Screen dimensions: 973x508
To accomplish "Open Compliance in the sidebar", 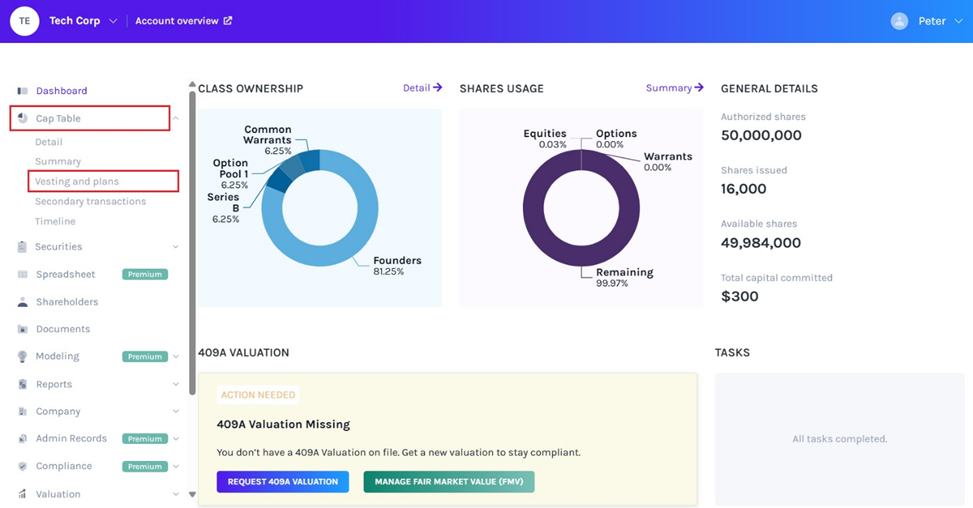I will [64, 466].
